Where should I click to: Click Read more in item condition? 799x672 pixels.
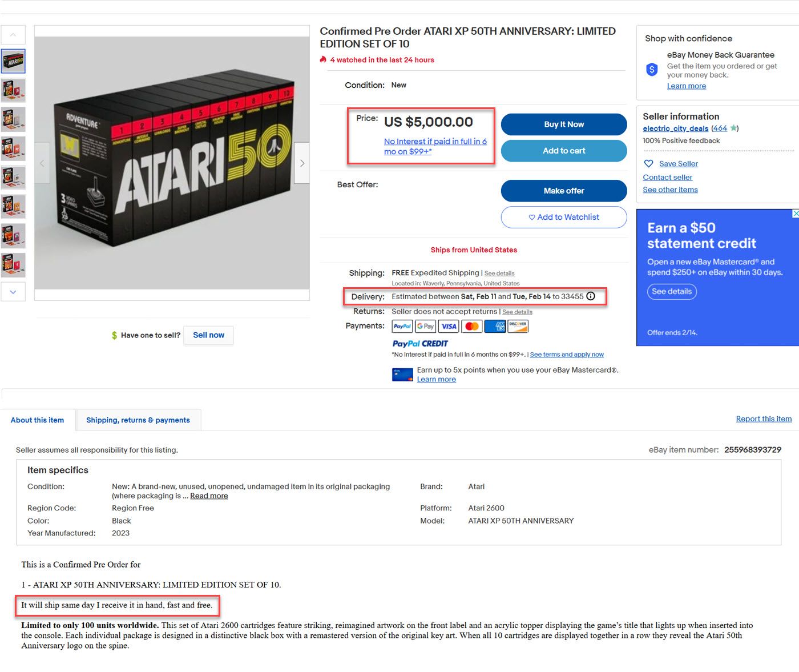coord(209,496)
